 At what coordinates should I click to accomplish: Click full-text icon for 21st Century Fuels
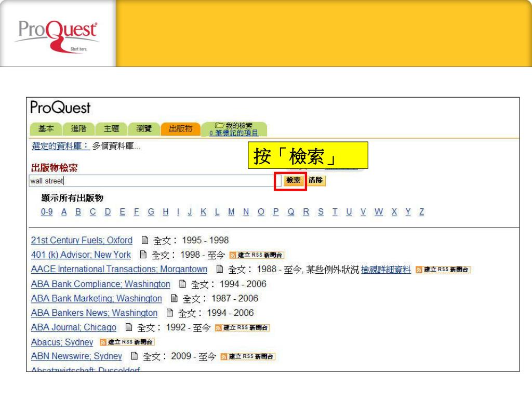tap(145, 240)
